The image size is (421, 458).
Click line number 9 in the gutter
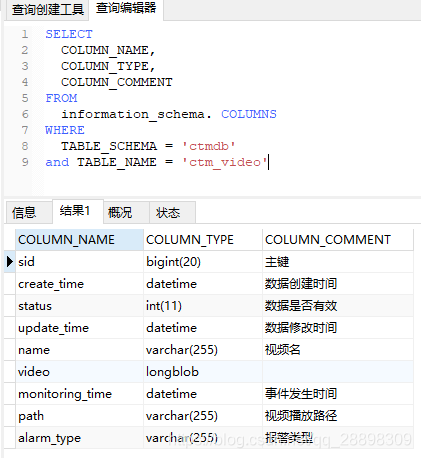[x=25, y=162]
